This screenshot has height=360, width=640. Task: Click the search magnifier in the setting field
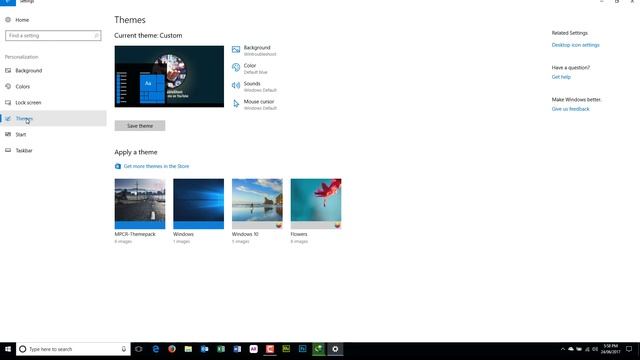[x=96, y=36]
